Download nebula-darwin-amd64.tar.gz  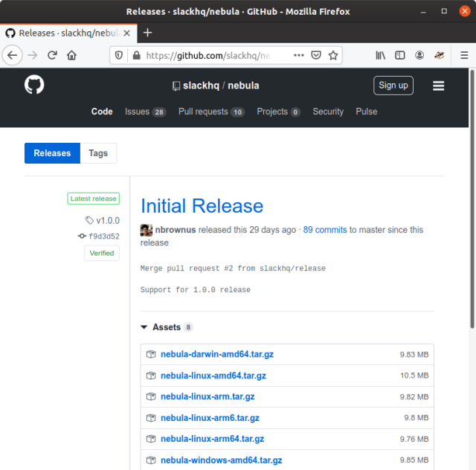217,354
